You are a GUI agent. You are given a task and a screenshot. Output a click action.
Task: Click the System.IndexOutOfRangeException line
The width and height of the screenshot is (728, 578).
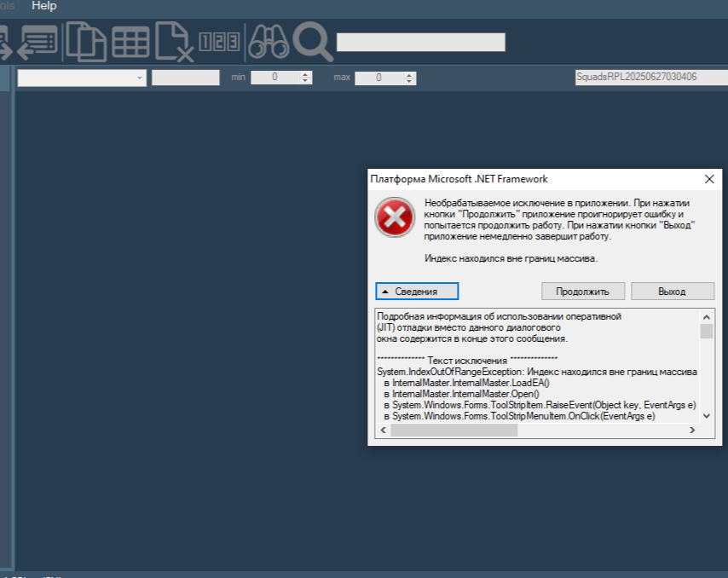coord(537,372)
